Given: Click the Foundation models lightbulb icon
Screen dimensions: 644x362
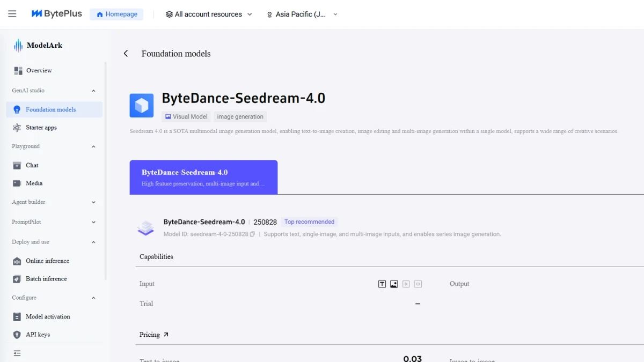Looking at the screenshot, I should click(17, 109).
